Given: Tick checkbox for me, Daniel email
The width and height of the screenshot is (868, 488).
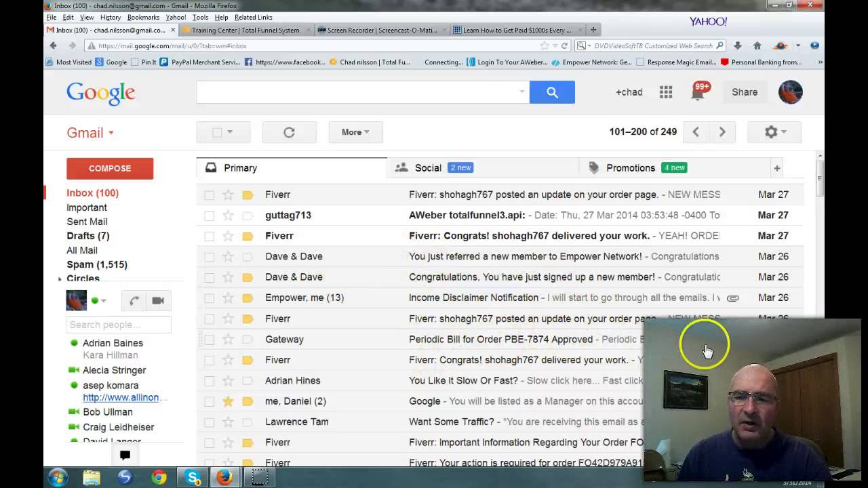Looking at the screenshot, I should tap(209, 401).
